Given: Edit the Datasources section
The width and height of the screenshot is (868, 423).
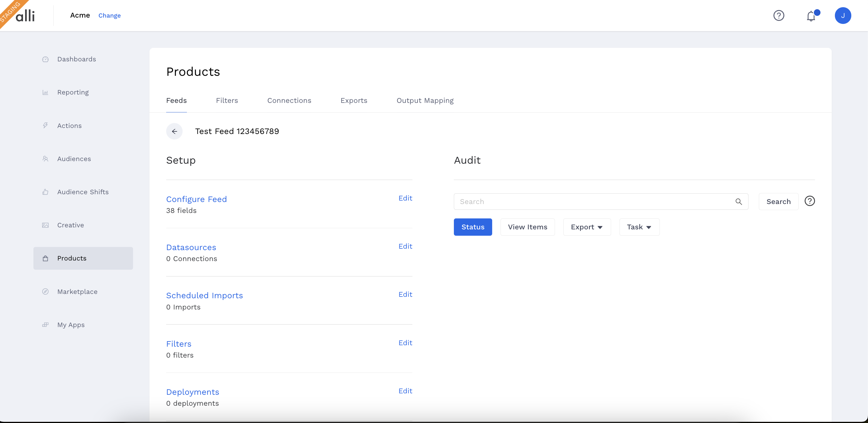Looking at the screenshot, I should click(405, 246).
